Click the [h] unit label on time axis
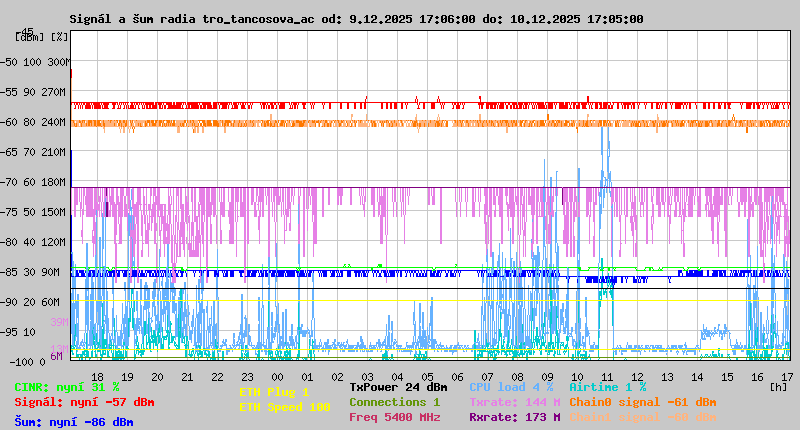The height and width of the screenshot is (430, 800). click(x=779, y=385)
